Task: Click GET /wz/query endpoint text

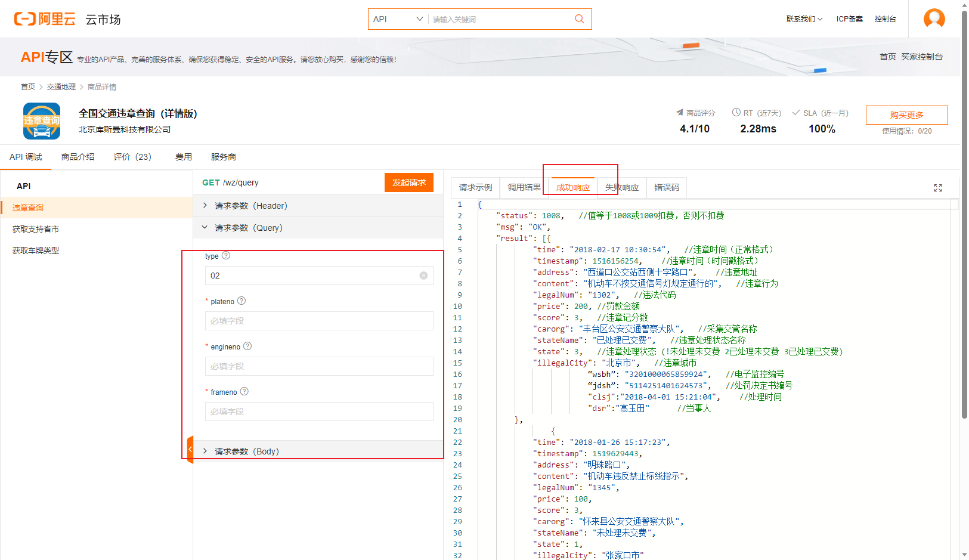Action: coord(230,182)
